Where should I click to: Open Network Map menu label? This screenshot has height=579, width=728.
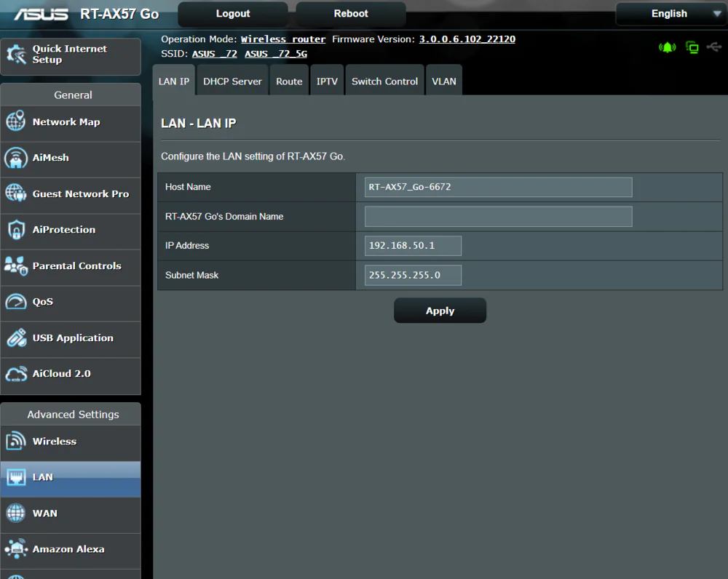point(66,122)
